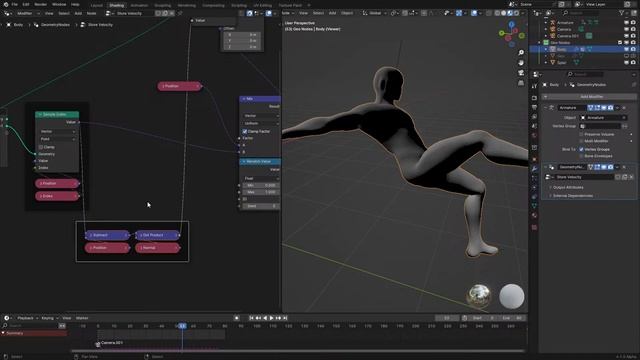Click the play animation button

pyautogui.click(x=271, y=318)
